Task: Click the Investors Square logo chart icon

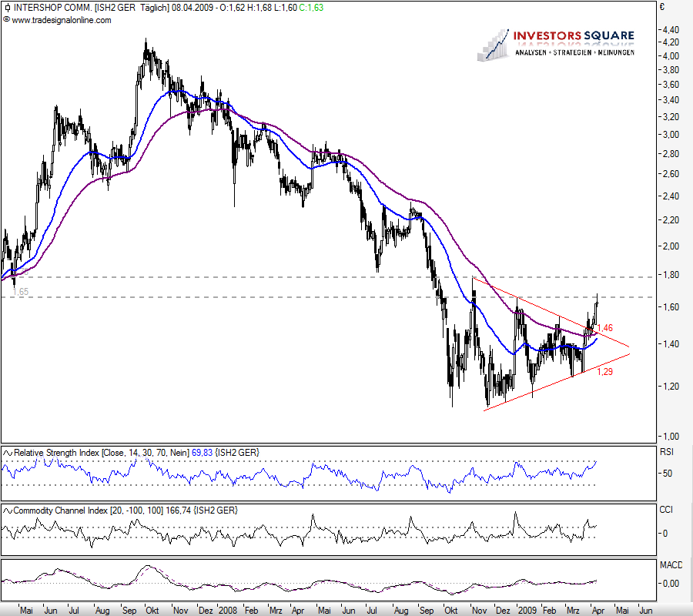Action: coord(494,45)
